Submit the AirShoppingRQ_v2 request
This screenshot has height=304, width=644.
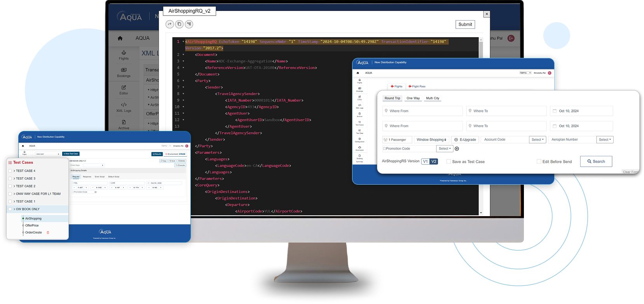coord(465,24)
